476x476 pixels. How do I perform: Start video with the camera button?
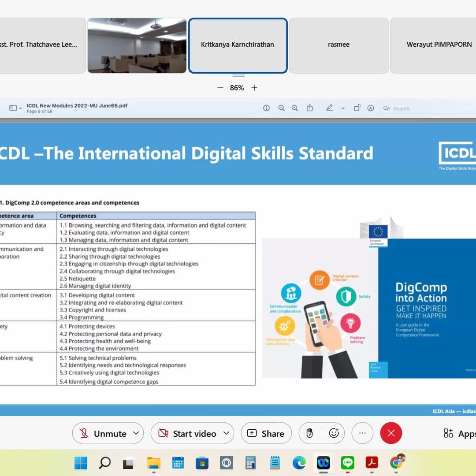[188, 433]
